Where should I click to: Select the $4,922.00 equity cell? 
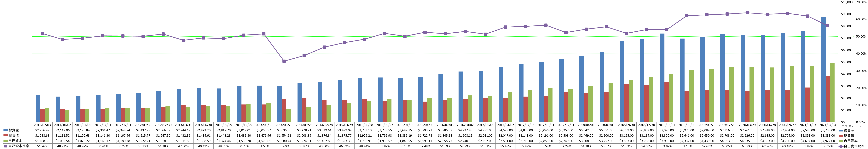[x=828, y=141]
